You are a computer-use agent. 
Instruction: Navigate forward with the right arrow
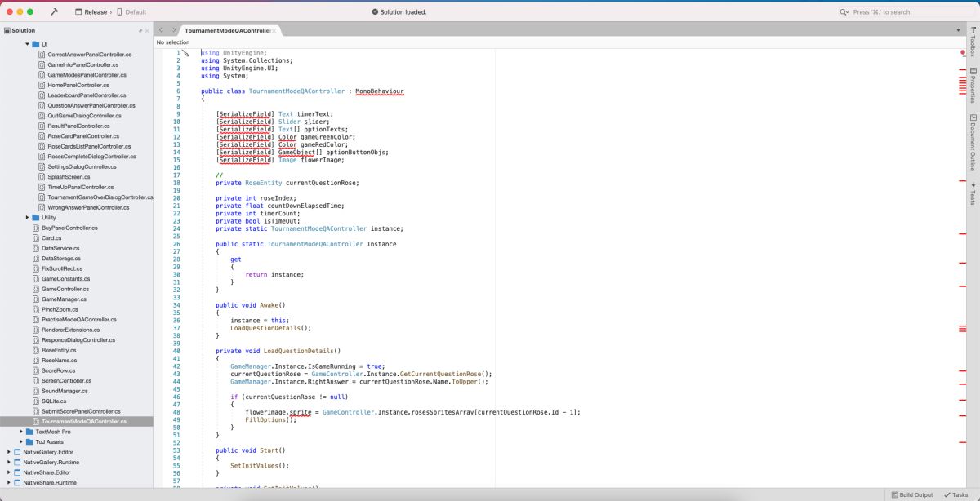pyautogui.click(x=173, y=30)
